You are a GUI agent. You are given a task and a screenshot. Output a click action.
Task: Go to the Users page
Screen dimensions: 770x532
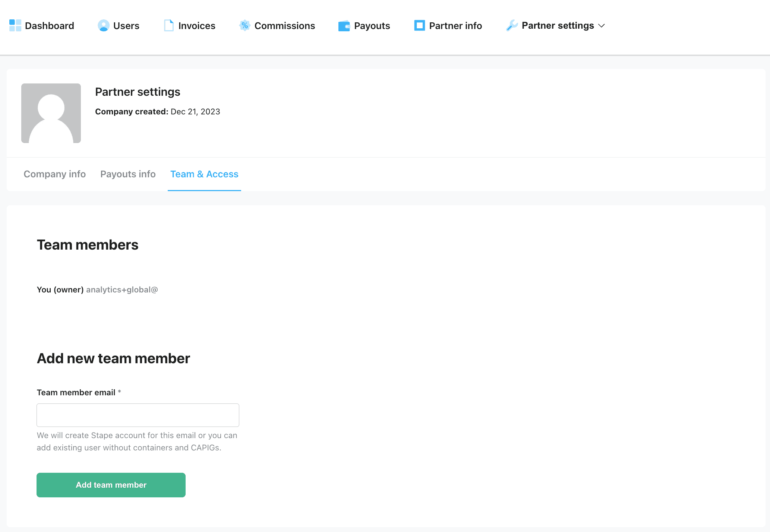tap(119, 26)
